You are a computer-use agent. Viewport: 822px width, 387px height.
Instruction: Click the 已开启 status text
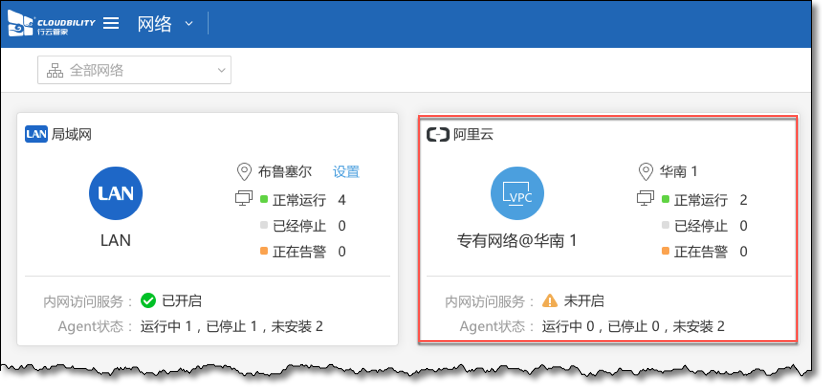[x=182, y=301]
